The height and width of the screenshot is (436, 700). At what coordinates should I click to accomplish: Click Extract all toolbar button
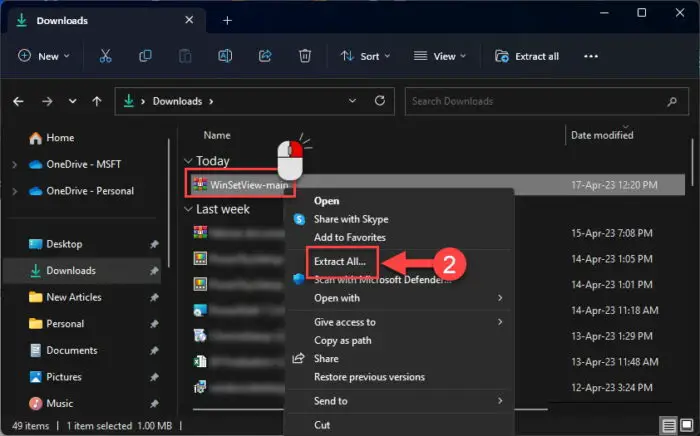tap(527, 56)
